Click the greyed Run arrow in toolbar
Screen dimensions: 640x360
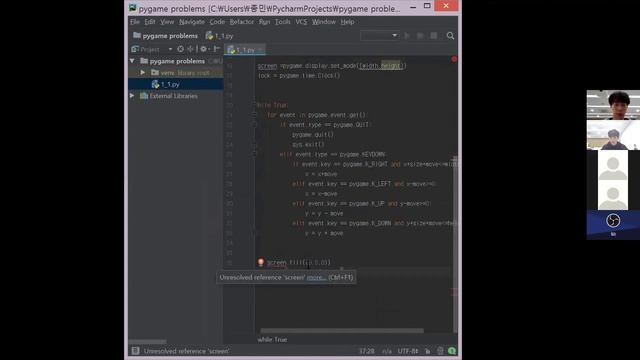click(407, 36)
